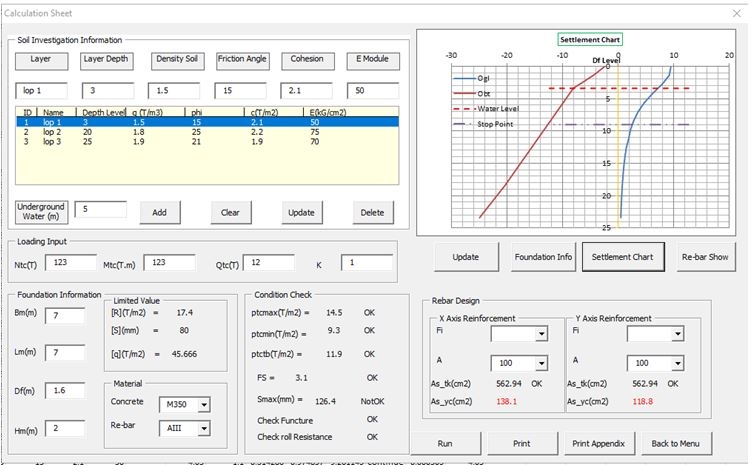Select soil layer row 'lop 2'
Viewport: 751px width, 465px height.
(x=207, y=132)
